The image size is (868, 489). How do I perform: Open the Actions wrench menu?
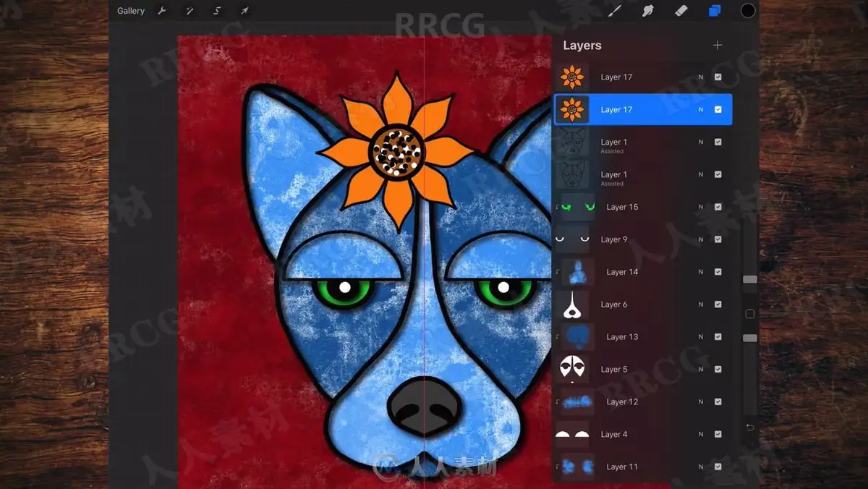162,11
